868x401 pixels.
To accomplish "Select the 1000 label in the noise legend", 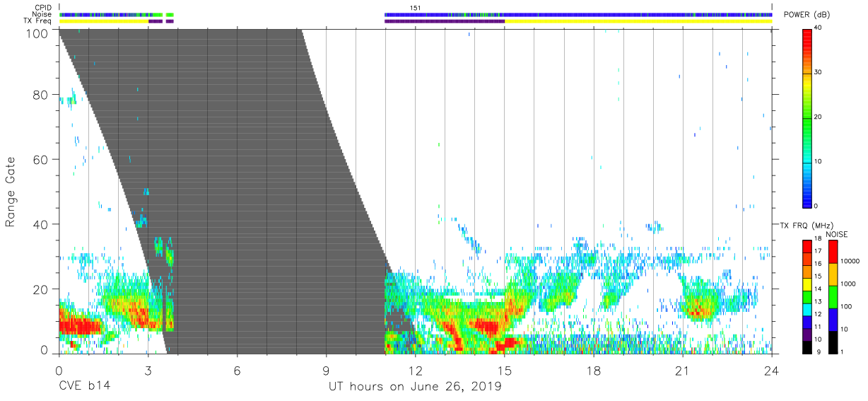I will 850,284.
